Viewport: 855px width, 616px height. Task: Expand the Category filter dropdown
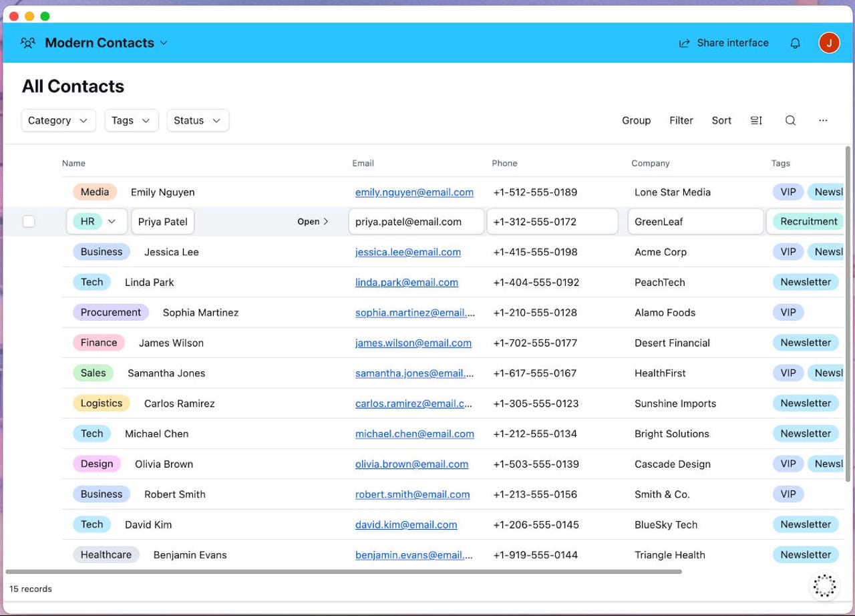58,120
